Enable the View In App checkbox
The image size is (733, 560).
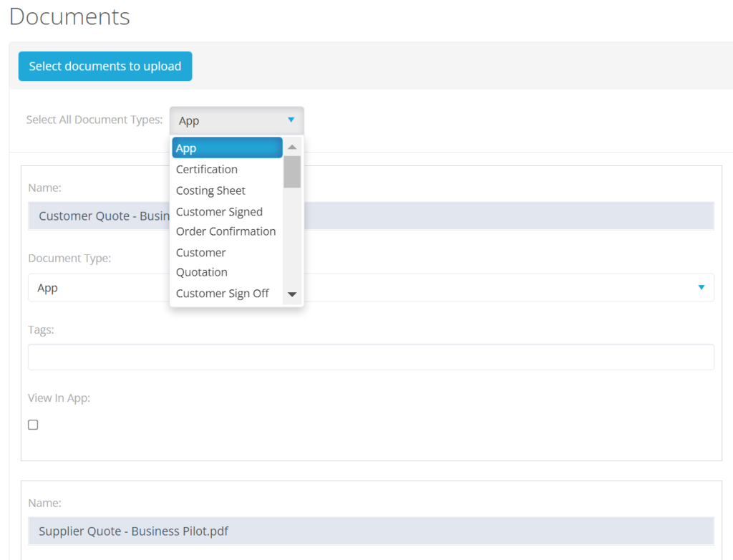pos(33,425)
